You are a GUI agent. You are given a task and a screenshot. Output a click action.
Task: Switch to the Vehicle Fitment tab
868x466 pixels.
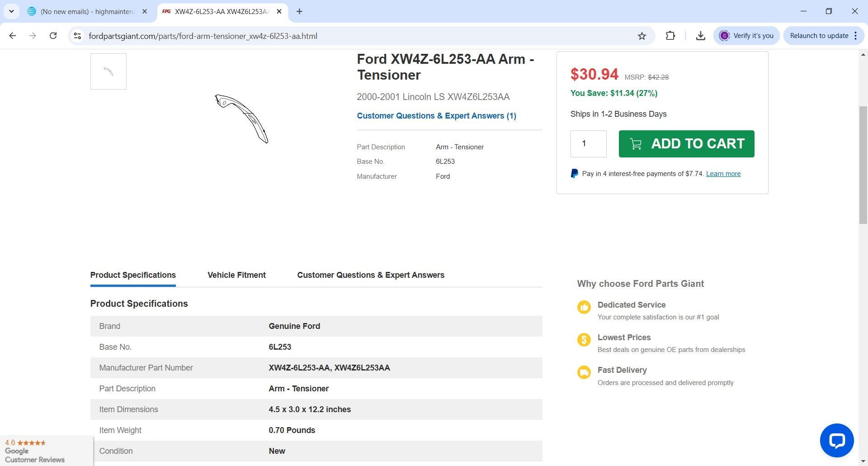pos(236,275)
